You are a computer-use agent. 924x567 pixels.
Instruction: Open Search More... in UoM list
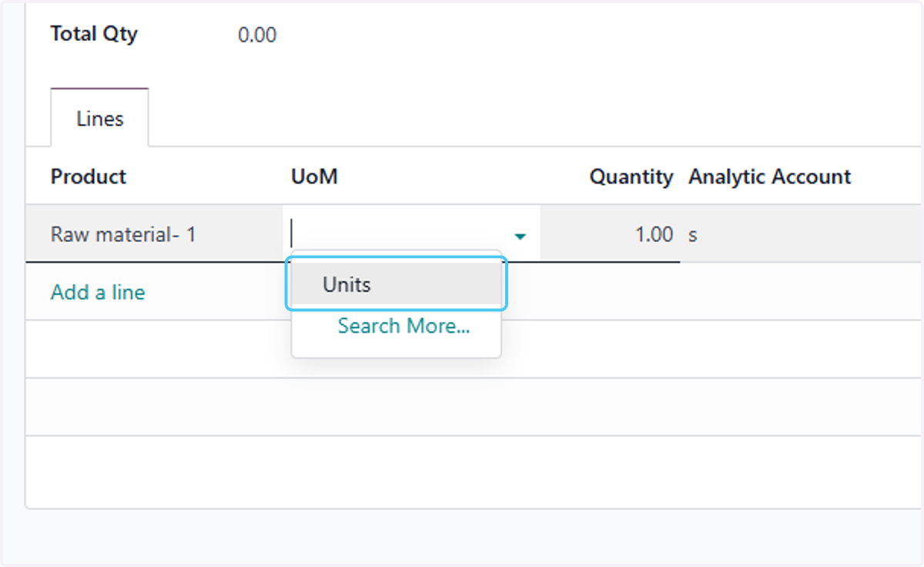[403, 326]
